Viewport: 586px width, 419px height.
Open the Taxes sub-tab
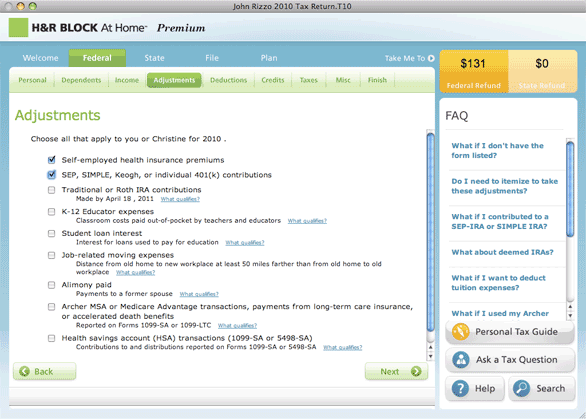pyautogui.click(x=309, y=80)
